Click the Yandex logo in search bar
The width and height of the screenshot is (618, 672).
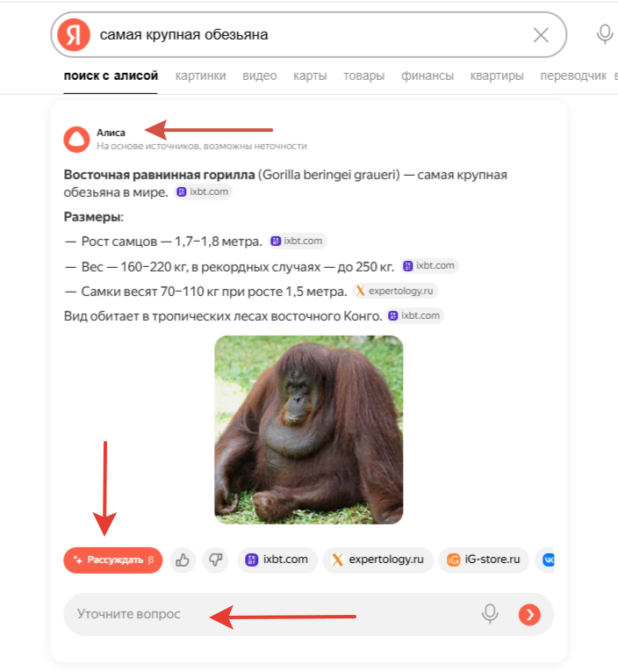(x=74, y=35)
